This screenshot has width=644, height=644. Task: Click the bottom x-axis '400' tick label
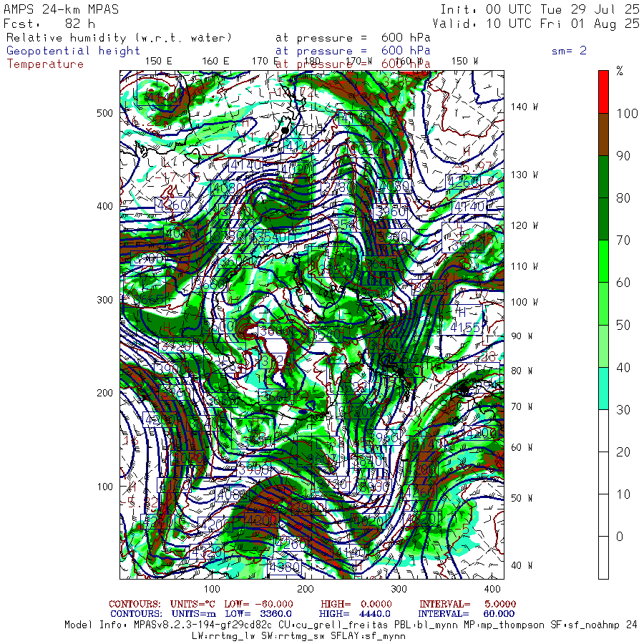(492, 590)
